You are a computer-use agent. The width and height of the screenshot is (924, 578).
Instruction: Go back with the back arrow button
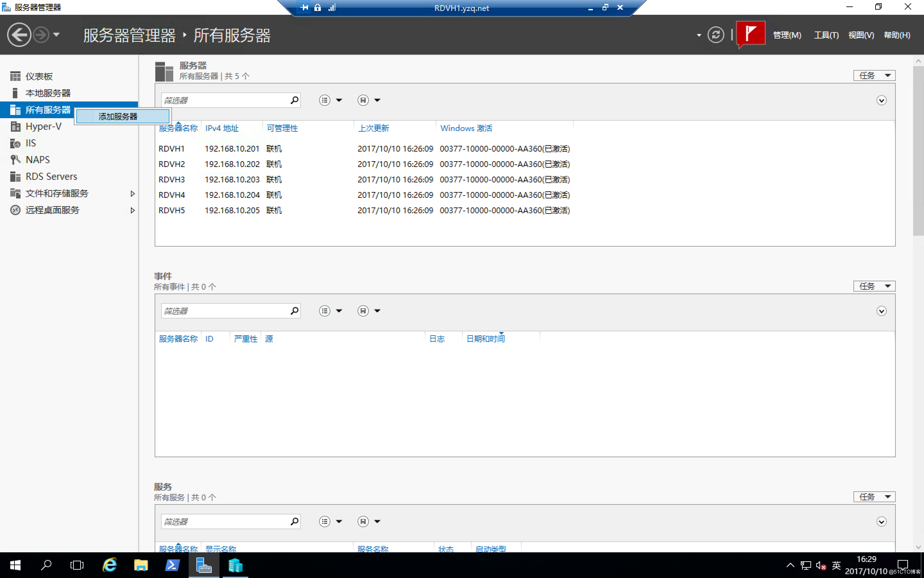click(19, 35)
